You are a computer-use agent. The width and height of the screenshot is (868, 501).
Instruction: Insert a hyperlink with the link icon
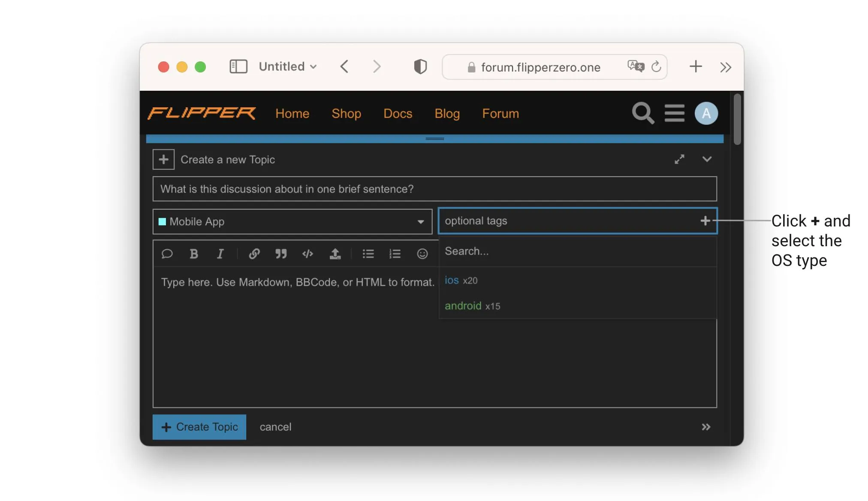[254, 254]
